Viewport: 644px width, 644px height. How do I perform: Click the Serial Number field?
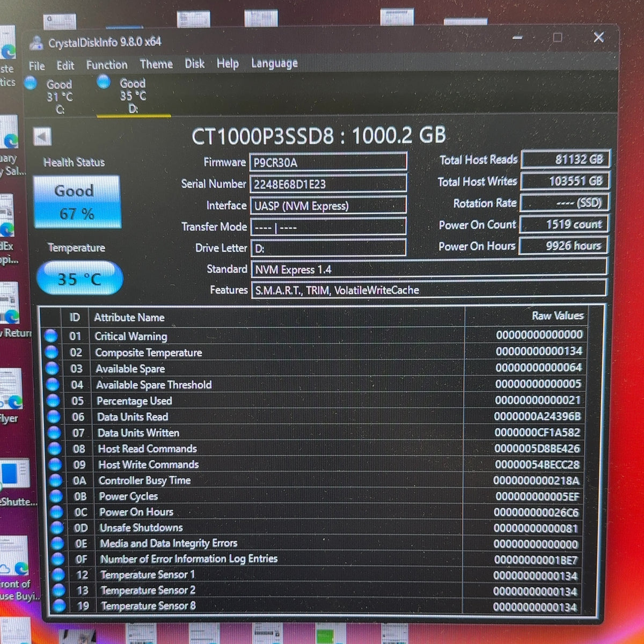click(328, 184)
